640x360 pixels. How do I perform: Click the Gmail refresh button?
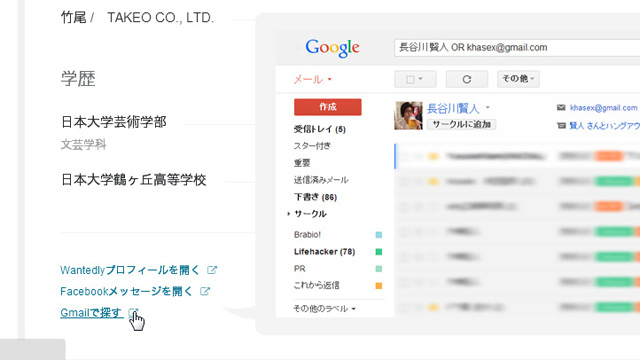pyautogui.click(x=467, y=79)
